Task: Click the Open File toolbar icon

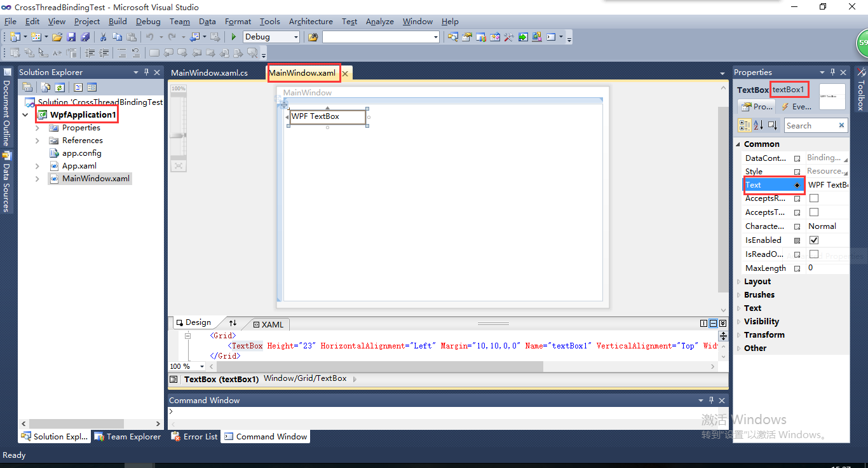Action: [x=57, y=37]
